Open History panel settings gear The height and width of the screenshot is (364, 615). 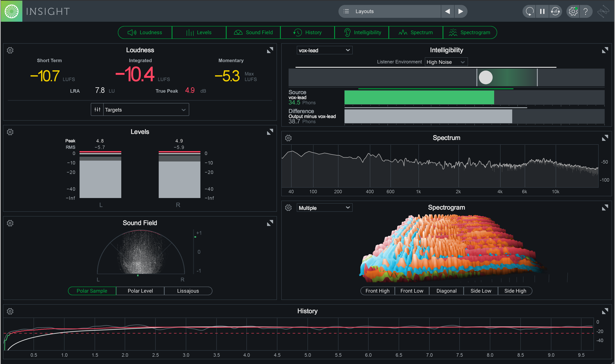pyautogui.click(x=10, y=311)
